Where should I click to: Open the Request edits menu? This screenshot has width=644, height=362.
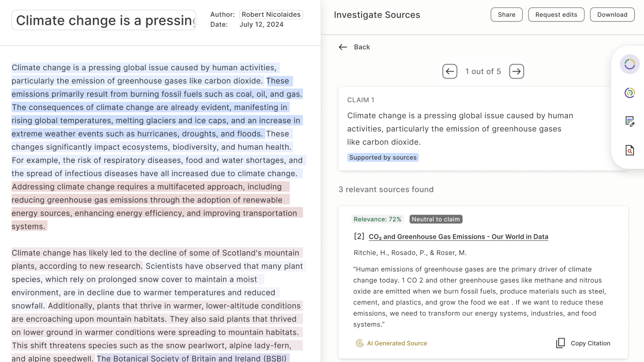pos(556,14)
